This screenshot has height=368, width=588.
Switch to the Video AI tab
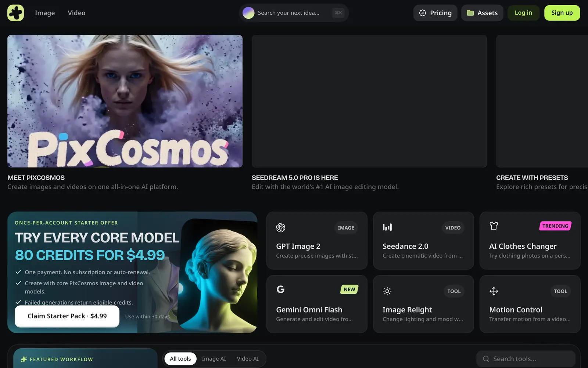[x=248, y=359]
